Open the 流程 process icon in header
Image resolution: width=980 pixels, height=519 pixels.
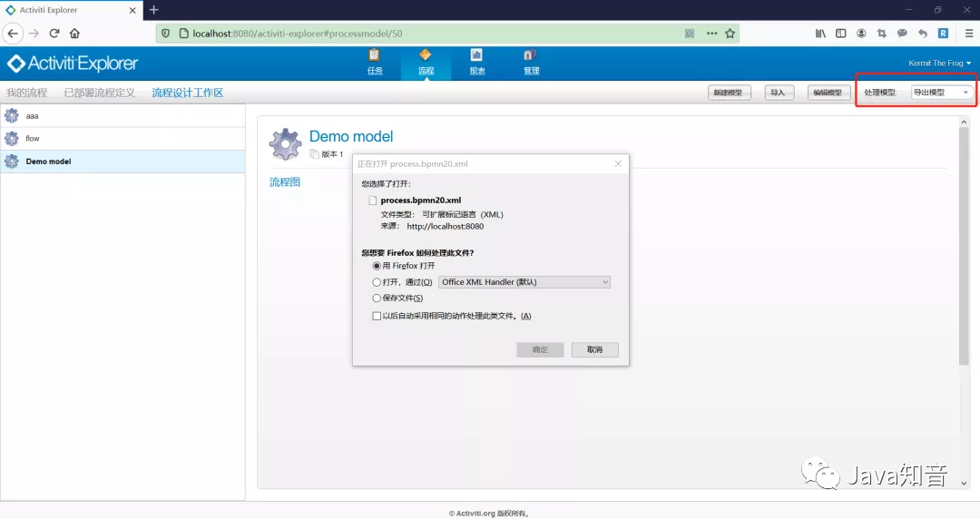(x=426, y=62)
